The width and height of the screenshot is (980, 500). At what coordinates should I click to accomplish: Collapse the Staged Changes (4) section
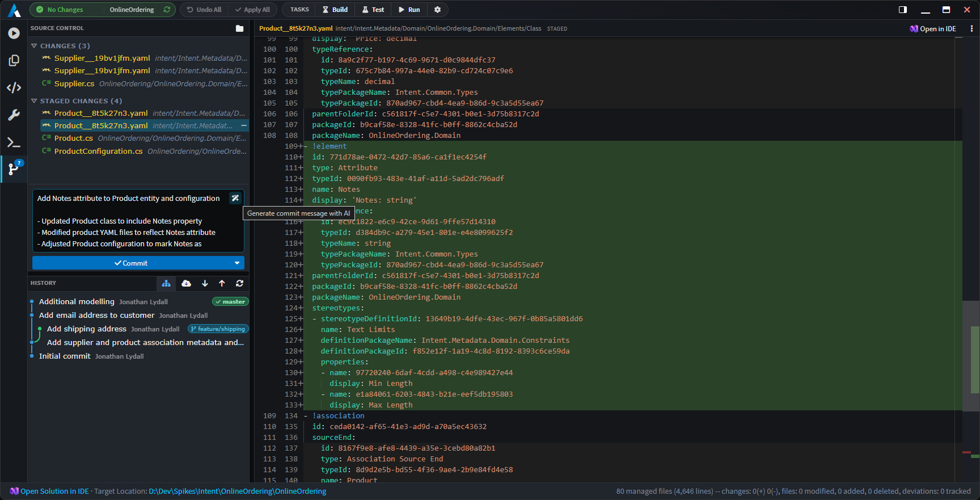tap(34, 101)
